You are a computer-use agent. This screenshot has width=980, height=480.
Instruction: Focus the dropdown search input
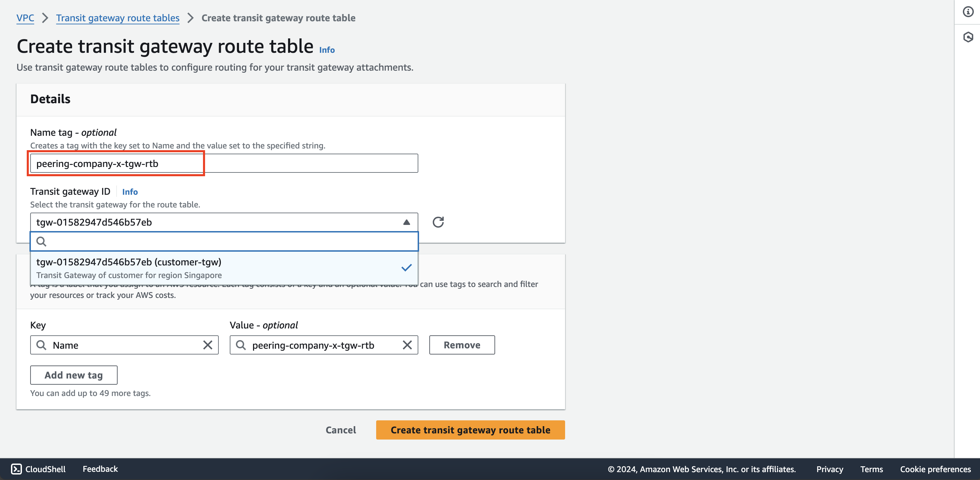224,241
